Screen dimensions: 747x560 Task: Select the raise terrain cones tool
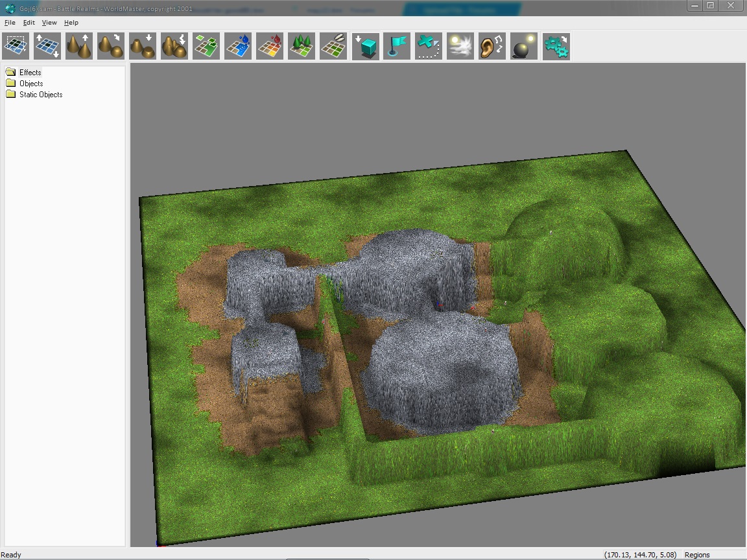point(79,46)
